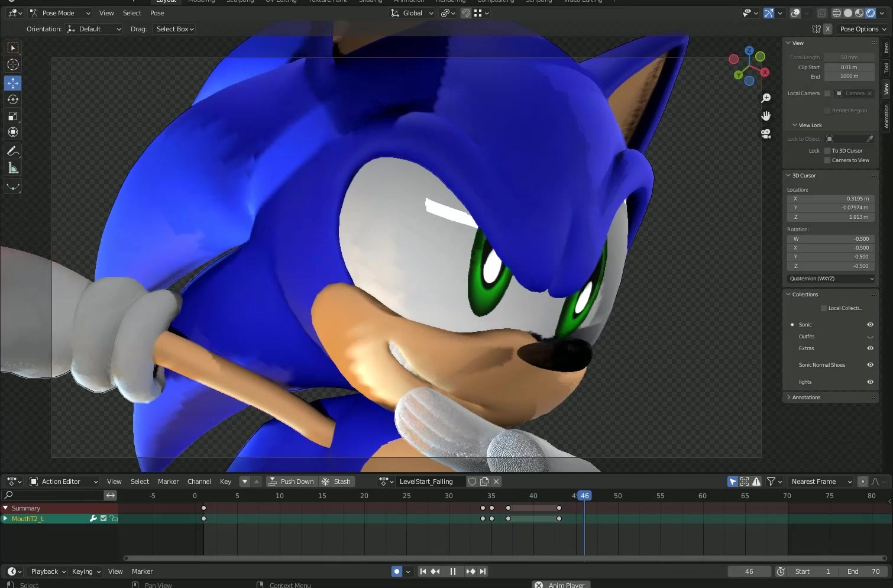893x588 pixels.
Task: Toggle only show errors warning icon
Action: point(756,482)
